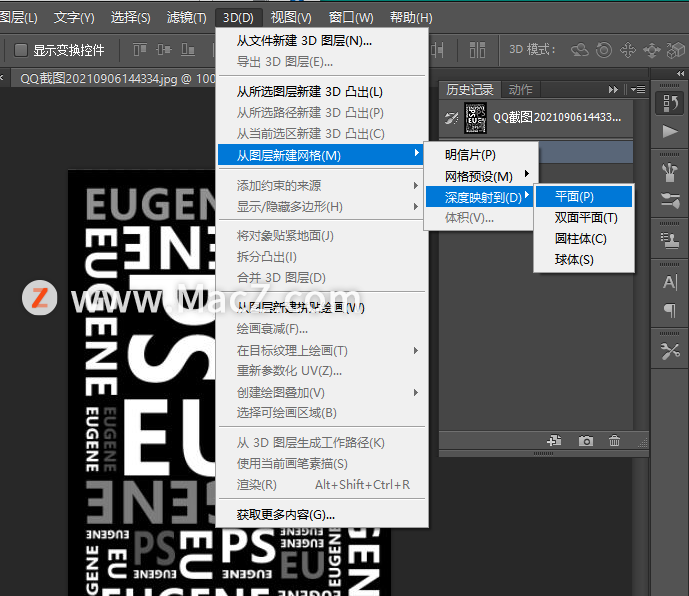Select 3D slide object mode icon
This screenshot has height=596, width=689.
pos(652,50)
